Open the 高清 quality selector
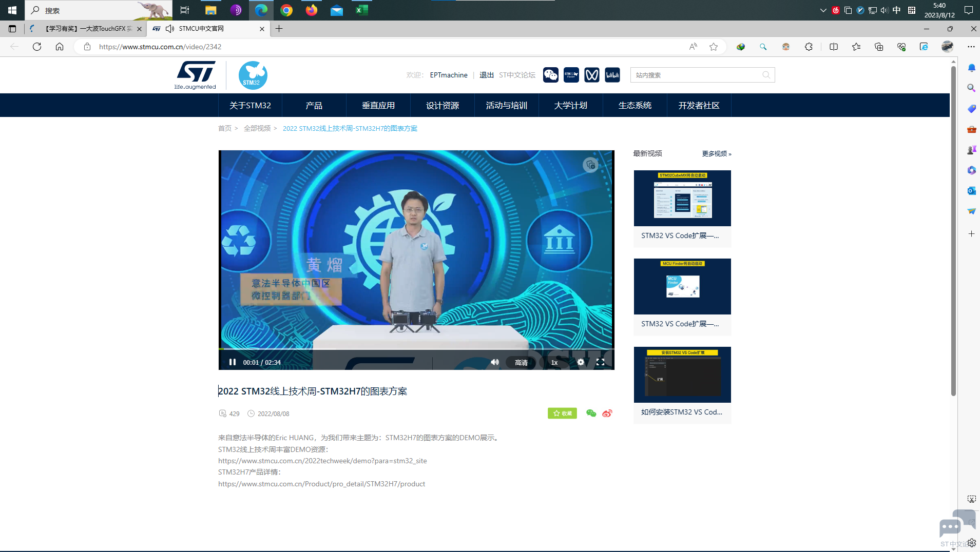This screenshot has width=980, height=552. 521,363
